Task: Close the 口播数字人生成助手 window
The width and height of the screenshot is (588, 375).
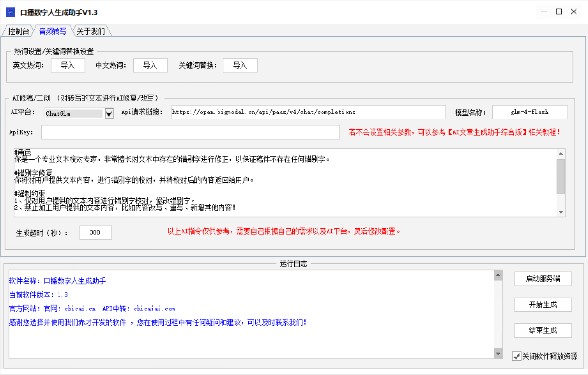Action: pos(574,12)
